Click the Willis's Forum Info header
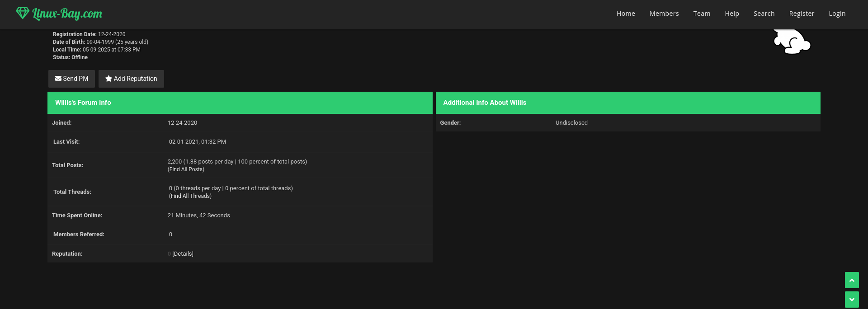The image size is (868, 309). (83, 103)
